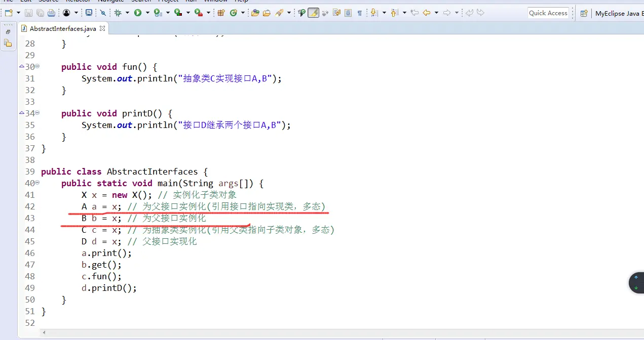Click the yellow Back navigation arrow
644x340 pixels.
click(x=427, y=13)
